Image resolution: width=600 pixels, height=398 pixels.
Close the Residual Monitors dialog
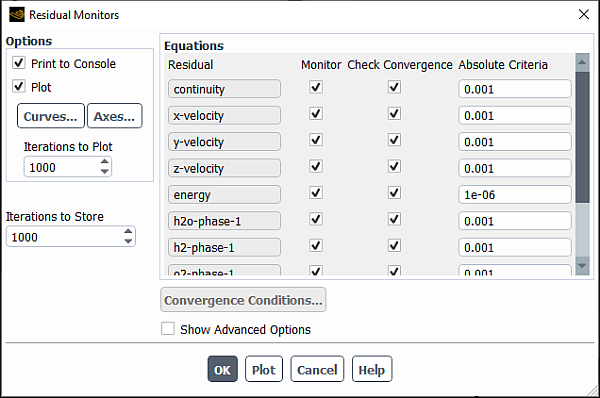tap(584, 15)
